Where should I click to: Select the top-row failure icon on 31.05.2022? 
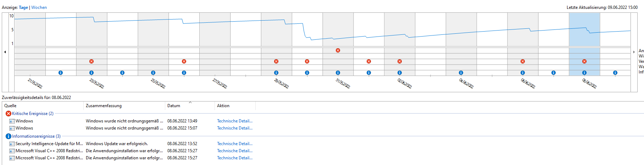(x=338, y=50)
